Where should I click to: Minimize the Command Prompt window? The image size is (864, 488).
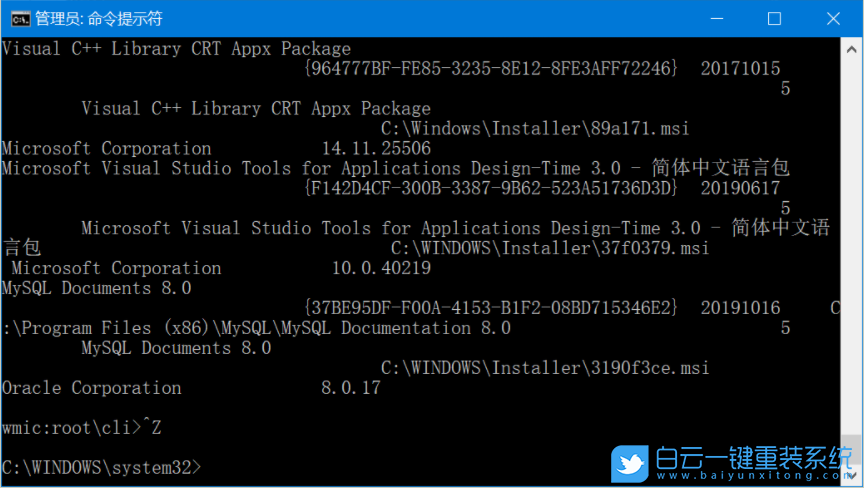click(x=716, y=18)
